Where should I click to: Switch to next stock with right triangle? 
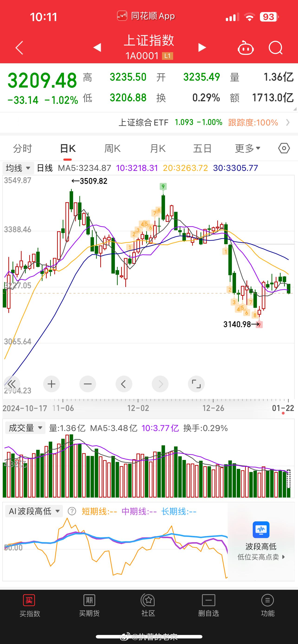point(202,48)
